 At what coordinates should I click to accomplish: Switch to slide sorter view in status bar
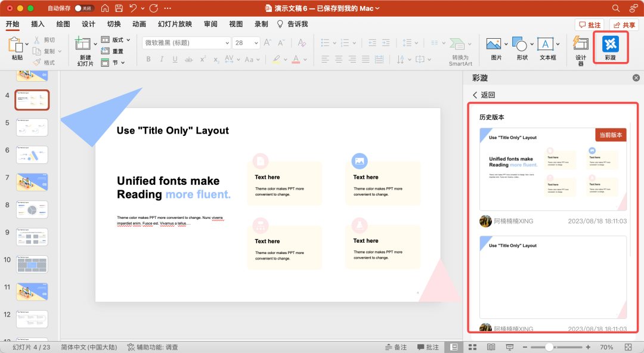coord(473,347)
